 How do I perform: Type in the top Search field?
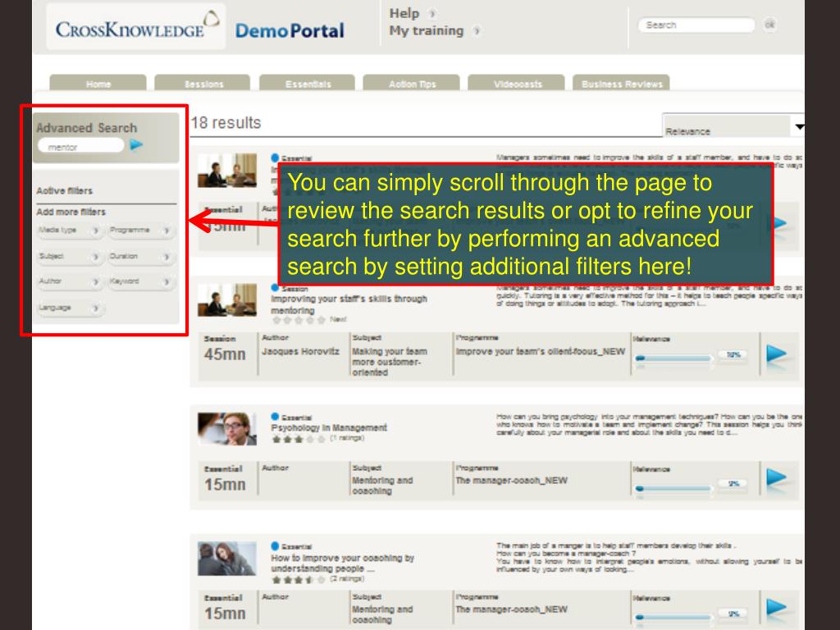pos(696,25)
